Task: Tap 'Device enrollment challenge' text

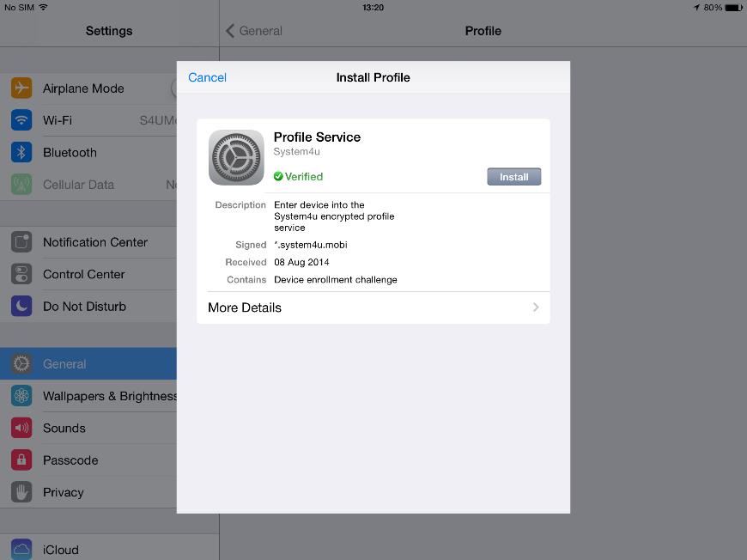Action: [336, 280]
